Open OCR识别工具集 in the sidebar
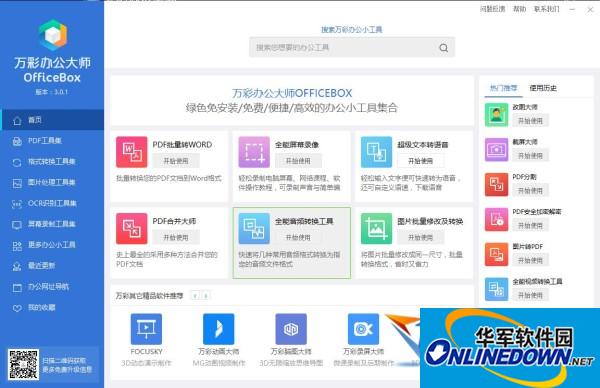 pyautogui.click(x=52, y=204)
